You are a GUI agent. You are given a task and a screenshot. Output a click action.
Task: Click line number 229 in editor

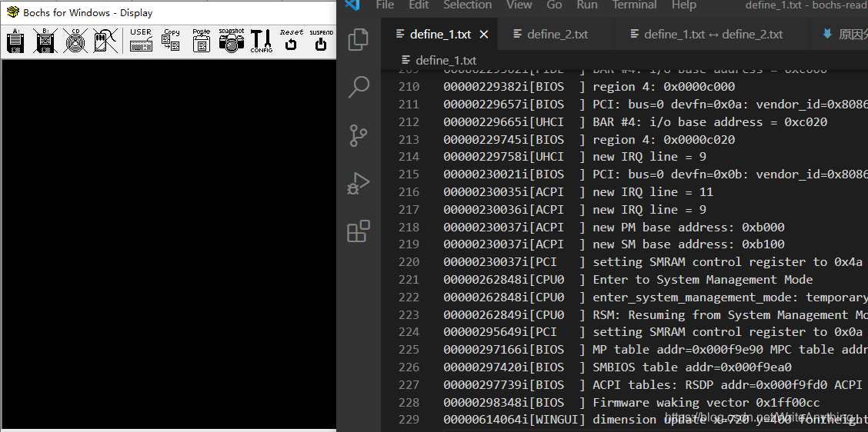point(409,420)
